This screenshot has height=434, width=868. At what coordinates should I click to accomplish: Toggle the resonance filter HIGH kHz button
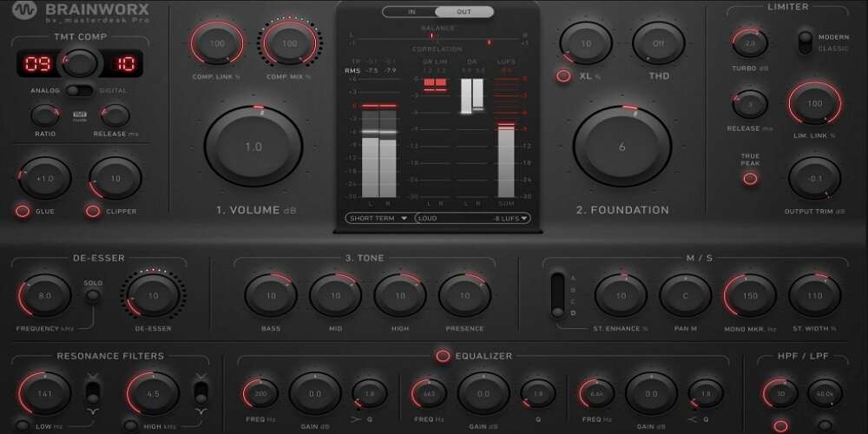131,425
